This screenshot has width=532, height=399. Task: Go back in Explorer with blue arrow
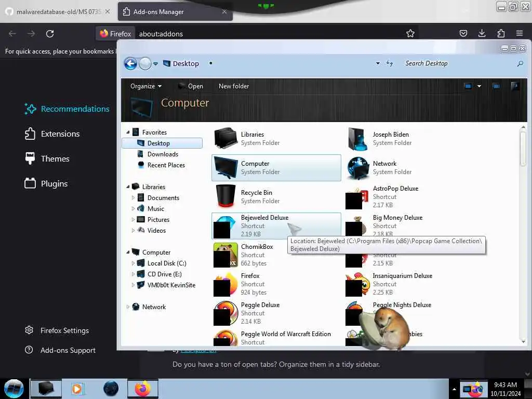coord(130,63)
